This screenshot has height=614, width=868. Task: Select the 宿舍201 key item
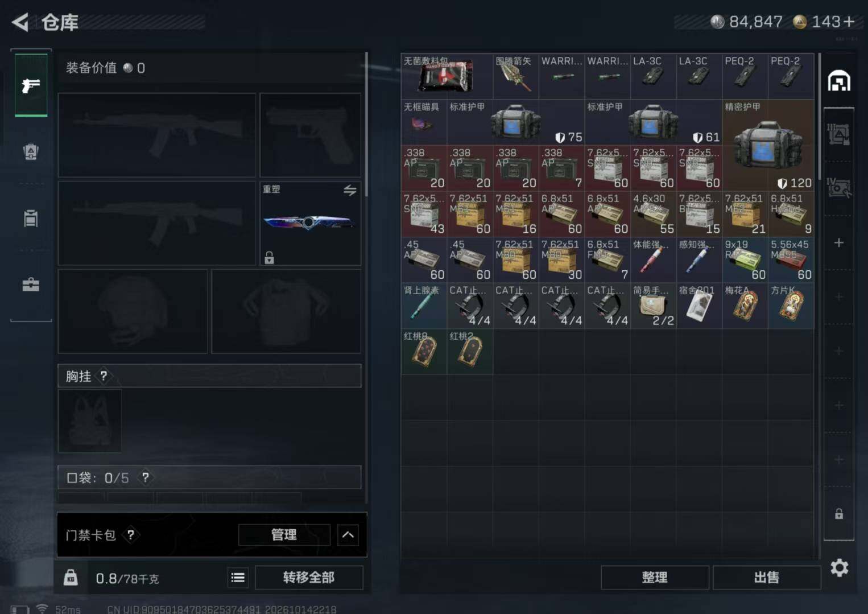[699, 306]
